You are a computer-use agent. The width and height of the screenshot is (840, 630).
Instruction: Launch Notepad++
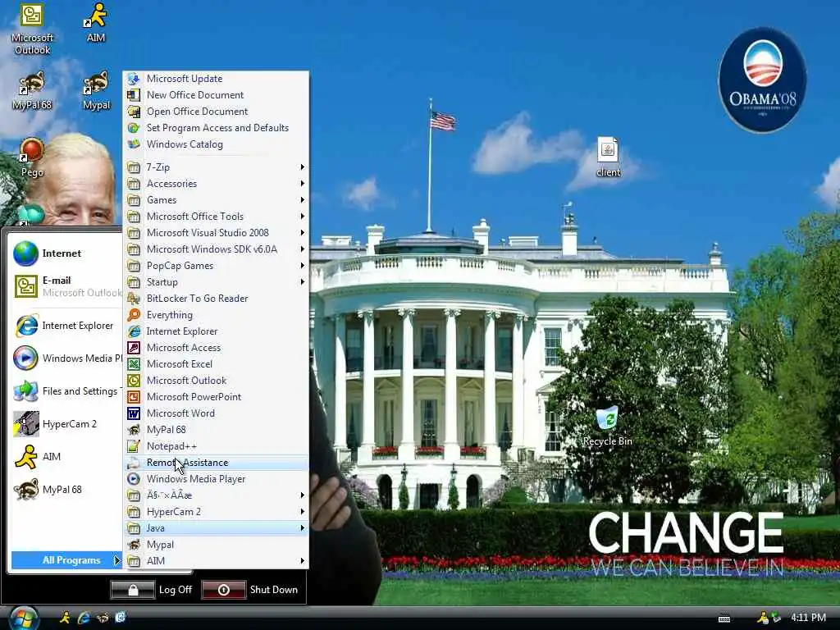[217, 446]
